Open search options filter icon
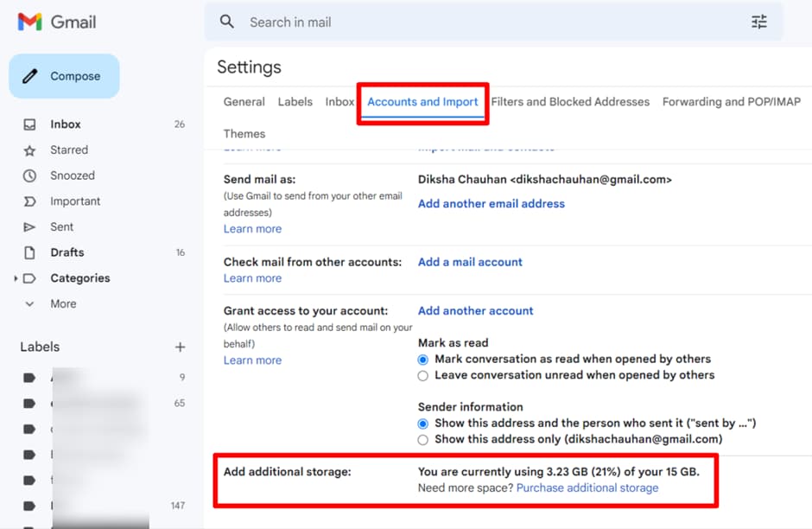 click(758, 22)
